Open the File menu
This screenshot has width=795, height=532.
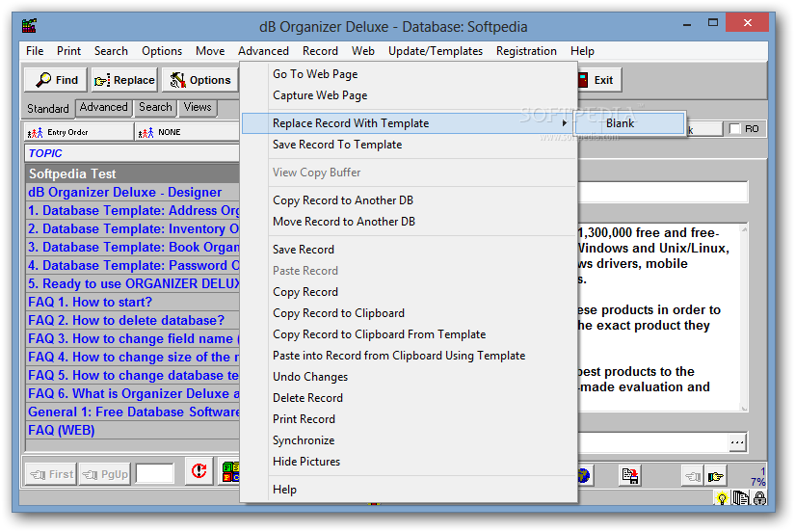[x=35, y=51]
